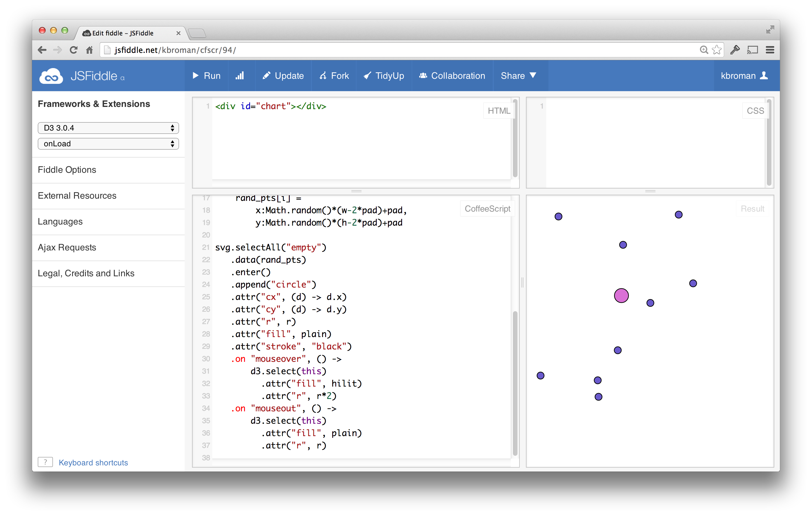Click the browser home icon
Screen dimensions: 812x516
click(x=89, y=50)
